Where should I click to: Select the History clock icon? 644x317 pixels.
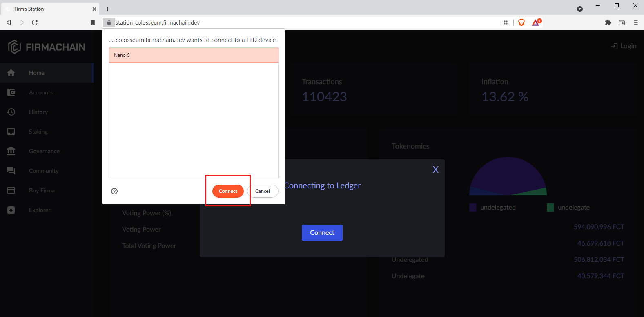tap(11, 112)
